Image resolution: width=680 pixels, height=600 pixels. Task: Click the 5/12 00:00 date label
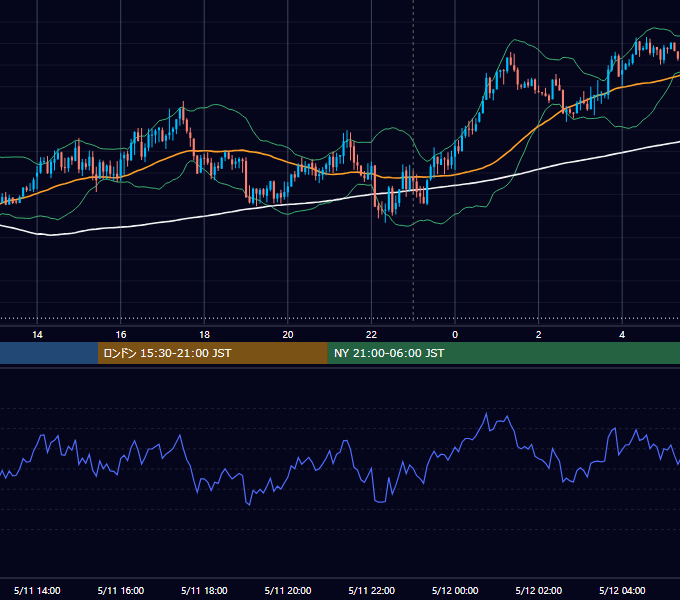(x=455, y=590)
